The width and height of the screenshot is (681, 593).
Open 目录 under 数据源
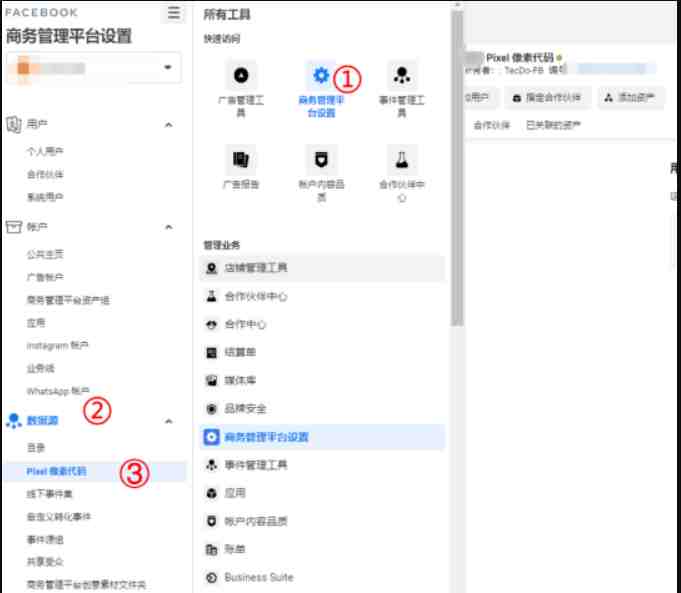click(36, 448)
